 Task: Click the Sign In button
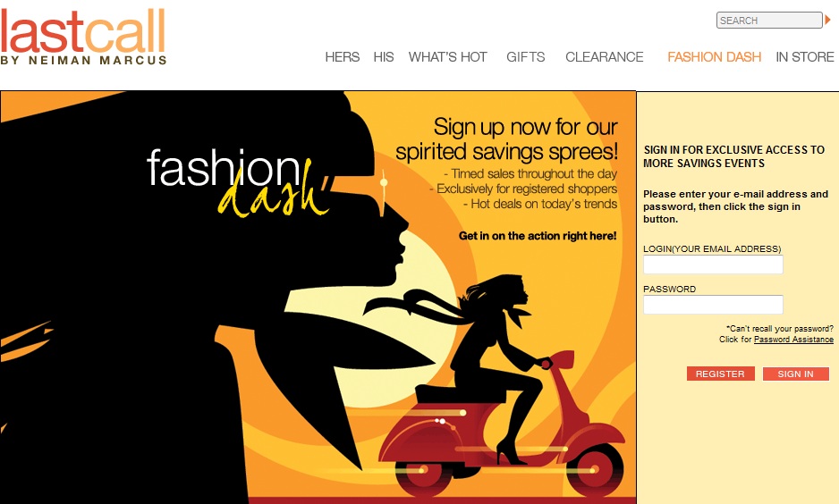(x=796, y=374)
